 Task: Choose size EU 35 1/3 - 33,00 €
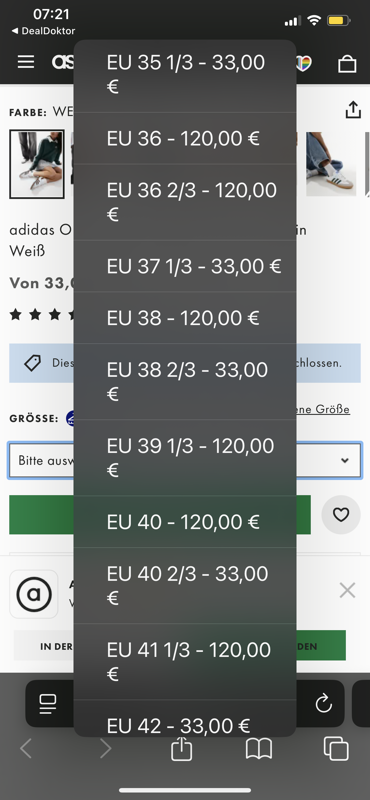tap(185, 75)
